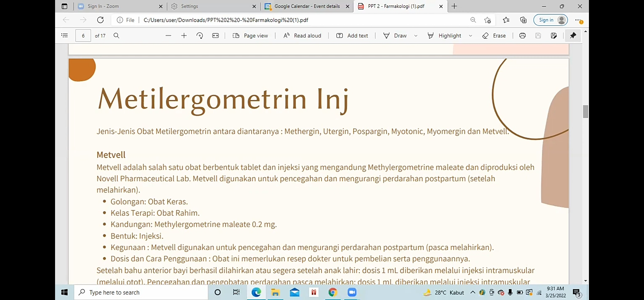This screenshot has width=644, height=300.
Task: Close the Settings tab
Action: 254,6
